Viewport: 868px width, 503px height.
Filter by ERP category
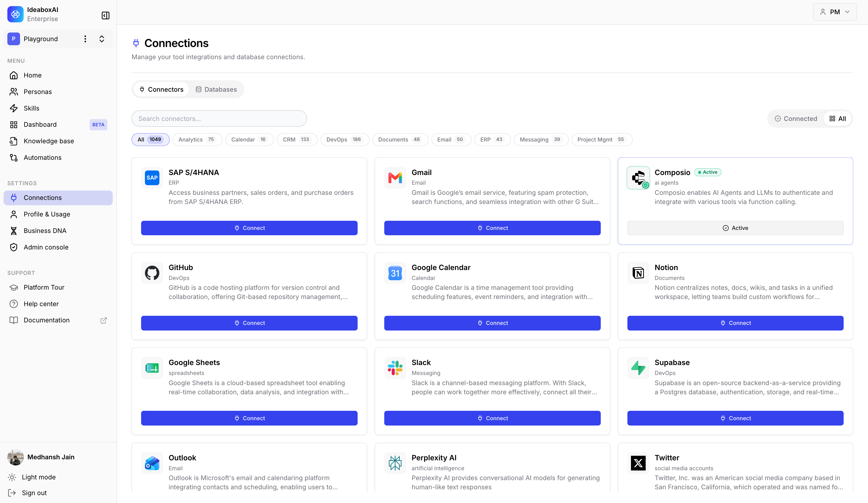click(x=493, y=140)
